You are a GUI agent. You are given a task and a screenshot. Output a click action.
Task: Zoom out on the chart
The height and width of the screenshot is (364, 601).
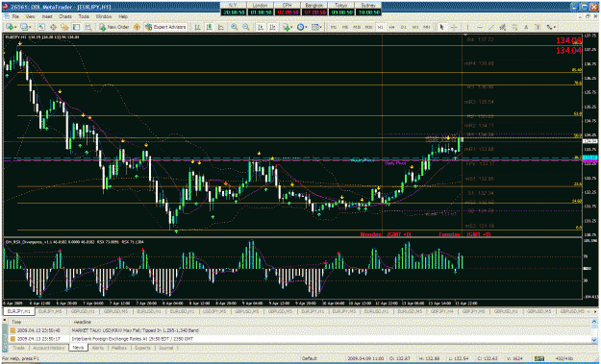(246, 27)
